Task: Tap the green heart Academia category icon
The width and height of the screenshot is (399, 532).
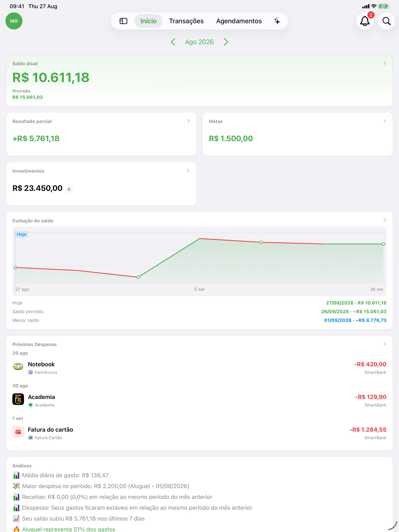Action: point(30,405)
